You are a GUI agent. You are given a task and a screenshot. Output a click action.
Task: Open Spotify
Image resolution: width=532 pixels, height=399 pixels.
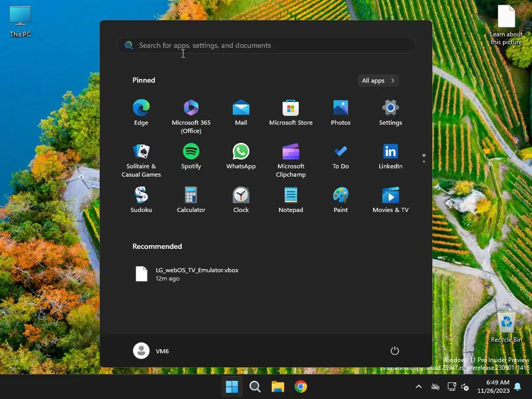click(191, 157)
